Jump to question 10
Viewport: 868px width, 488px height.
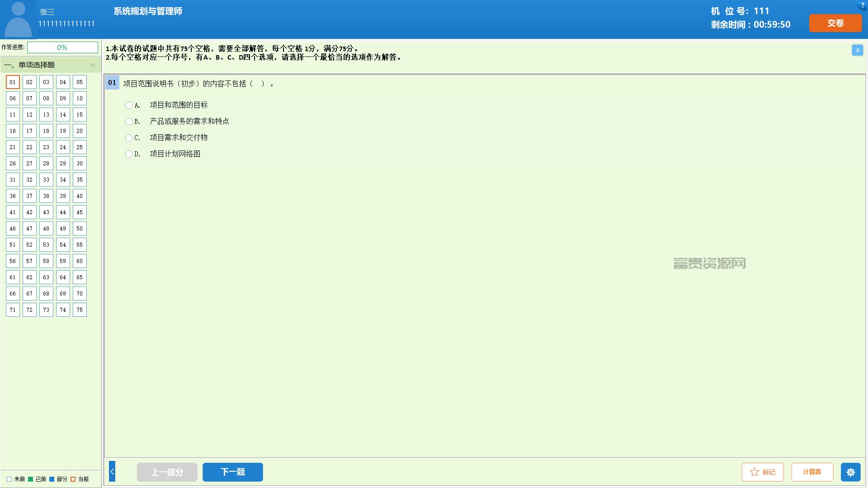pyautogui.click(x=80, y=99)
